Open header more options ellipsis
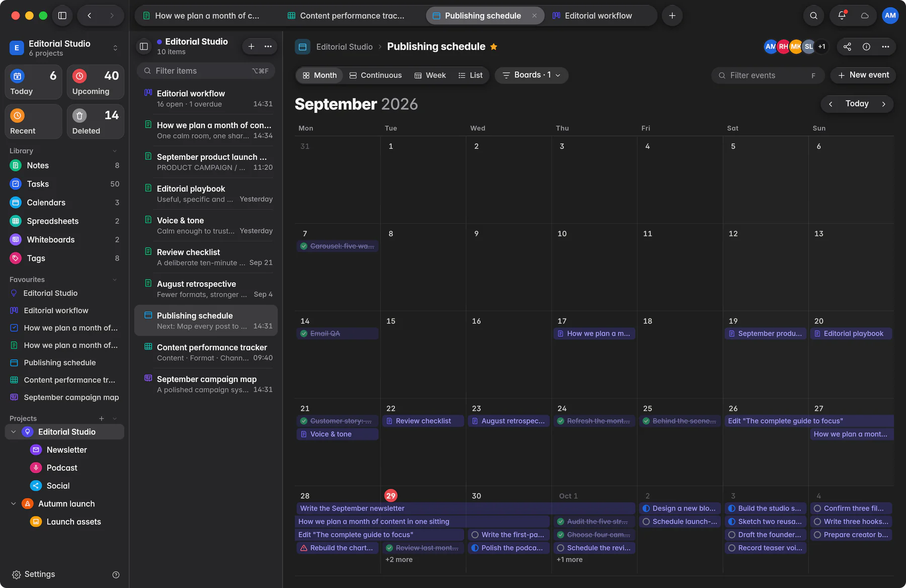The height and width of the screenshot is (588, 906). click(885, 47)
